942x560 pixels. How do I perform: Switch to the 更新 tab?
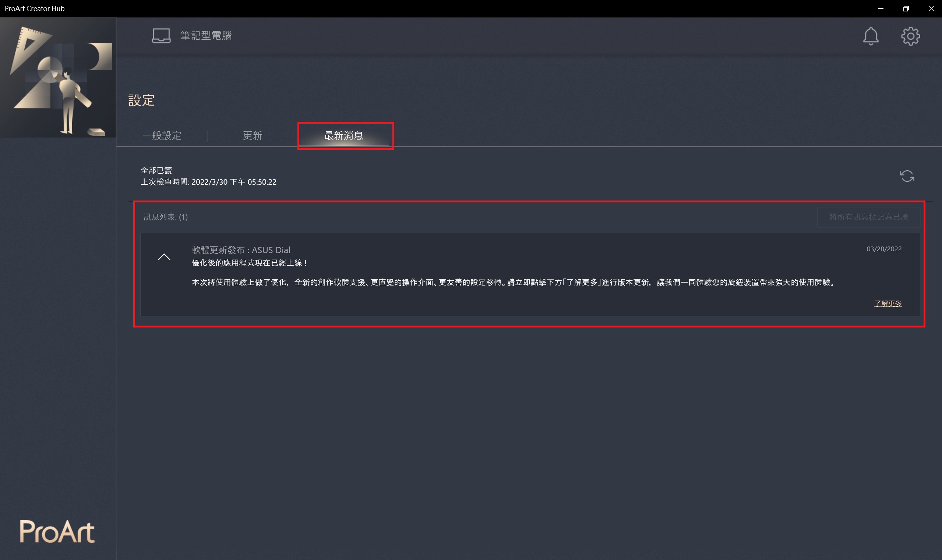(252, 136)
